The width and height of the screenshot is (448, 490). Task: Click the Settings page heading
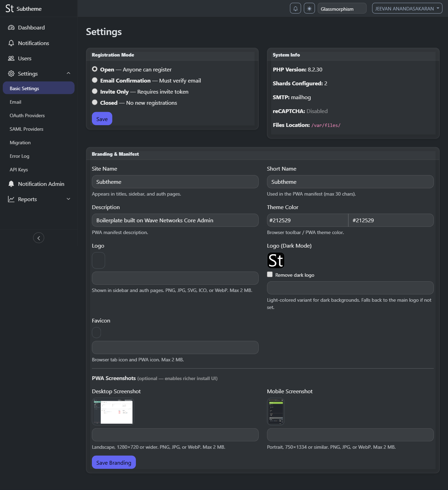(104, 32)
